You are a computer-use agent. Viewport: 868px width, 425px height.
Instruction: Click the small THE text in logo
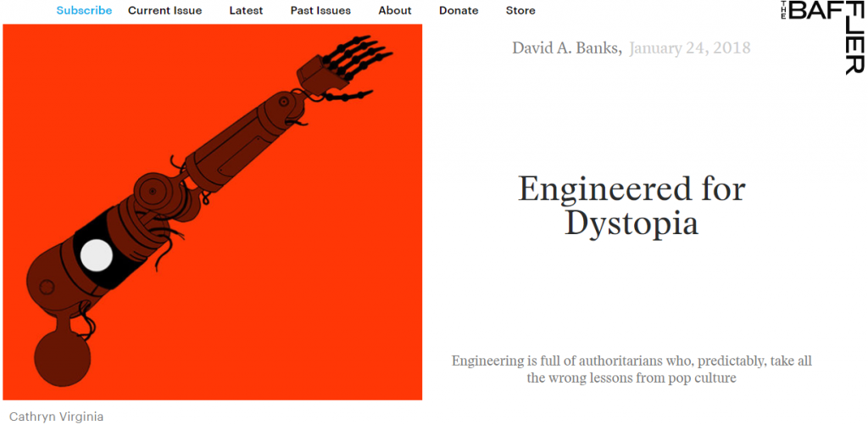click(784, 9)
